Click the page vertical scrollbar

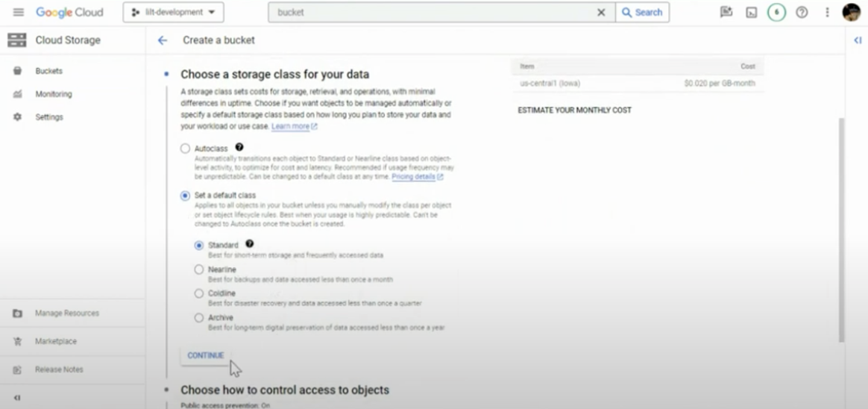tap(842, 229)
